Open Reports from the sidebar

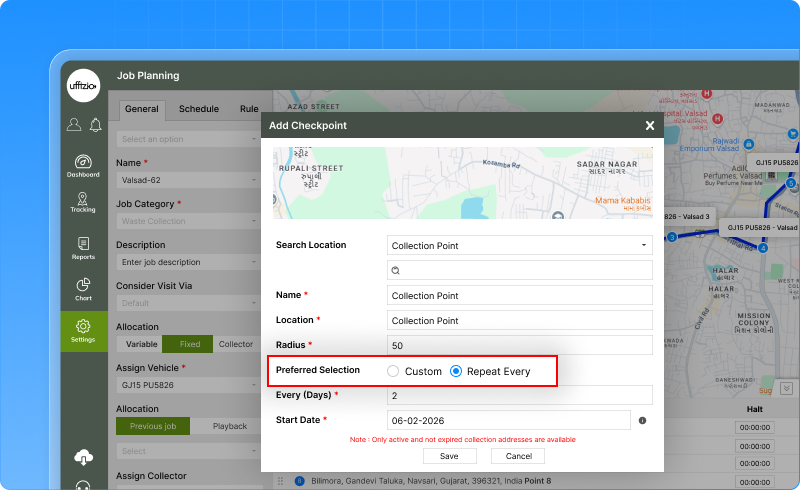pyautogui.click(x=83, y=247)
